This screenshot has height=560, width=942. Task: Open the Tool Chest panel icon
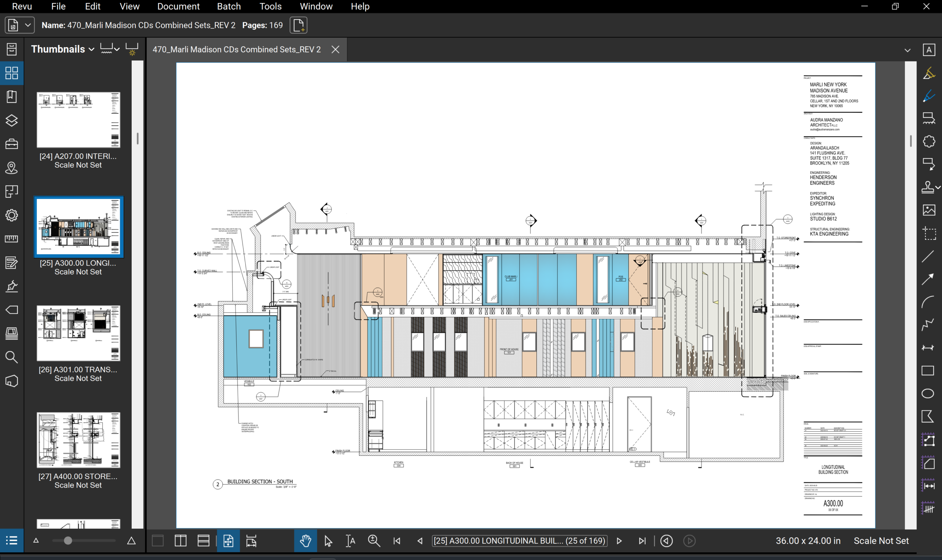(12, 144)
